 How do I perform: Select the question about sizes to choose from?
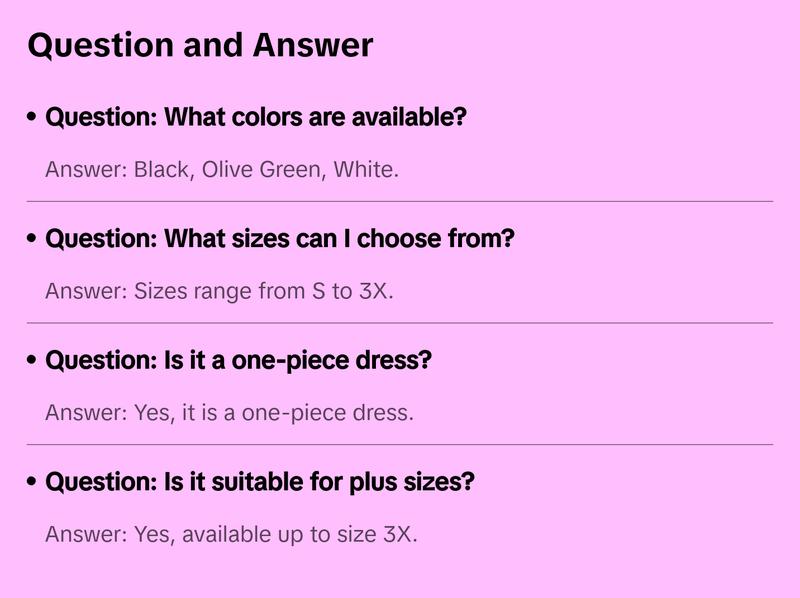click(x=280, y=240)
